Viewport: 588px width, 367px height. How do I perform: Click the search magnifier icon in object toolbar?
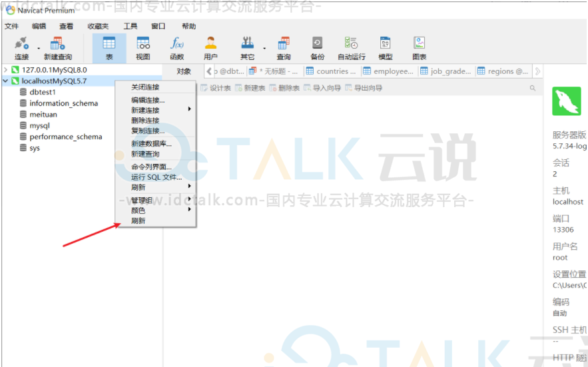coord(533,88)
